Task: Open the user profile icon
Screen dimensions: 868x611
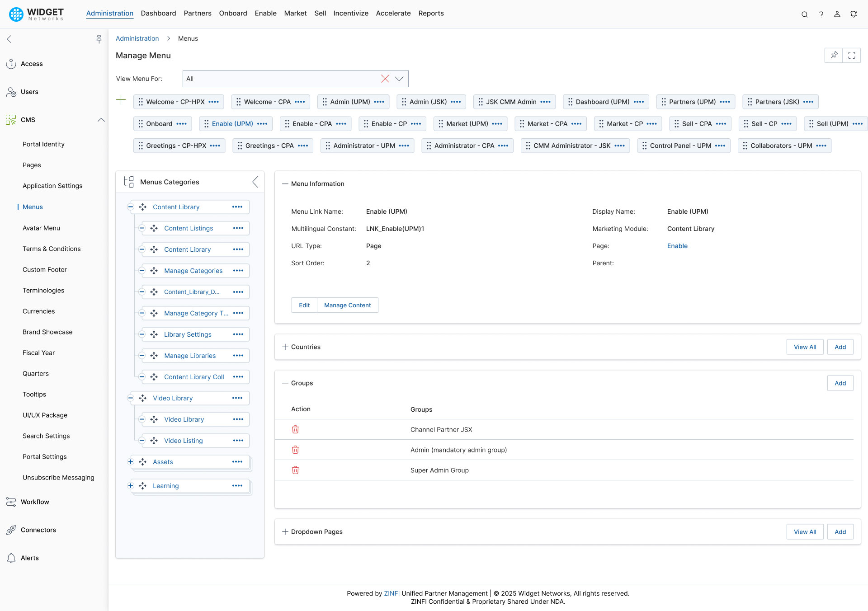Action: point(837,14)
